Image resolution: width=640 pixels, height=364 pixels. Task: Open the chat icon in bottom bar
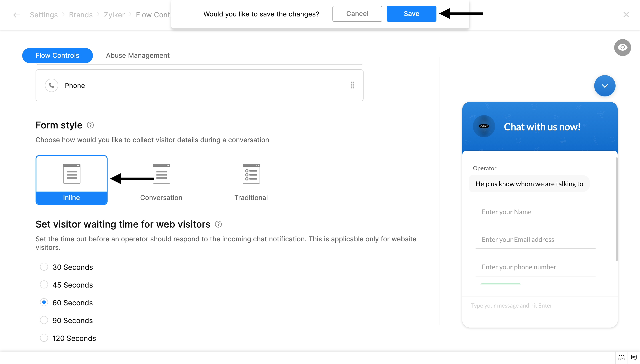(634, 358)
